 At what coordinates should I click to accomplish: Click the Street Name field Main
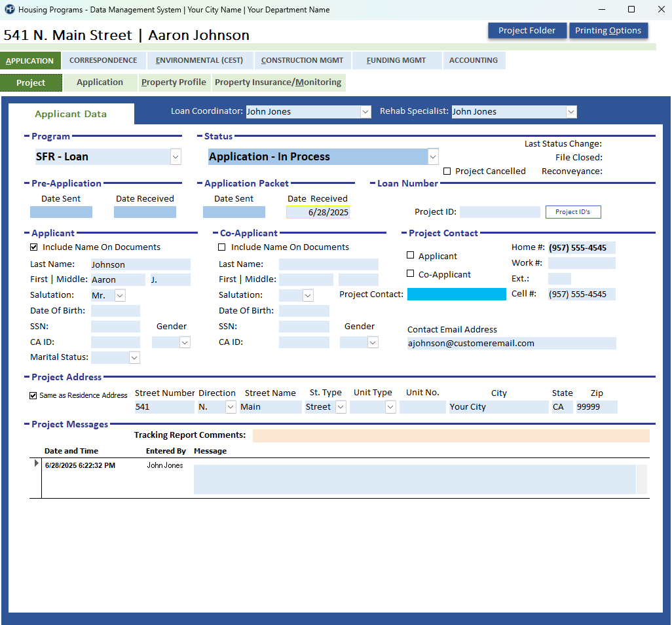point(271,407)
